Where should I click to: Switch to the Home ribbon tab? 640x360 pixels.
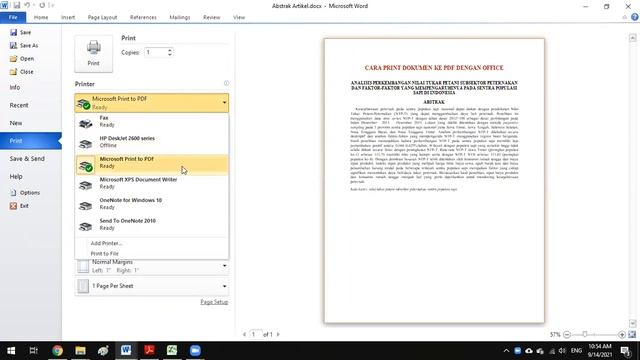(41, 17)
